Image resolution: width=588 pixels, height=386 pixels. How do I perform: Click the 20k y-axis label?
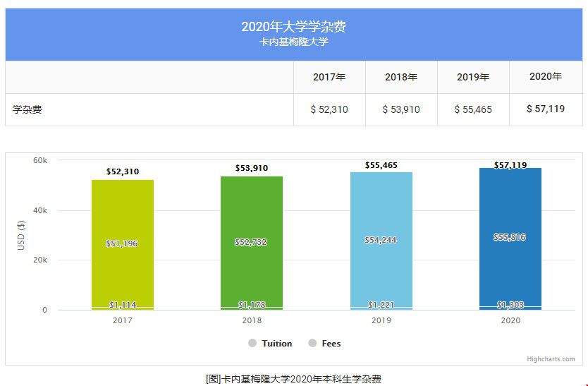pyautogui.click(x=40, y=260)
